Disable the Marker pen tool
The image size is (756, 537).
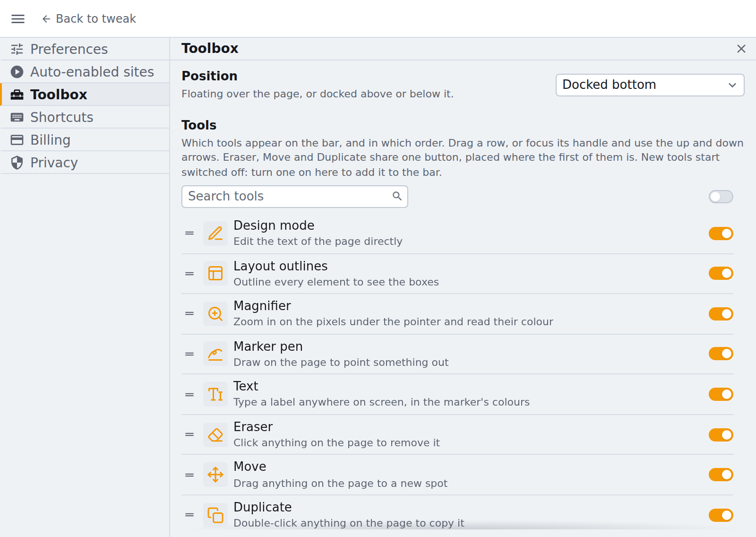point(721,354)
